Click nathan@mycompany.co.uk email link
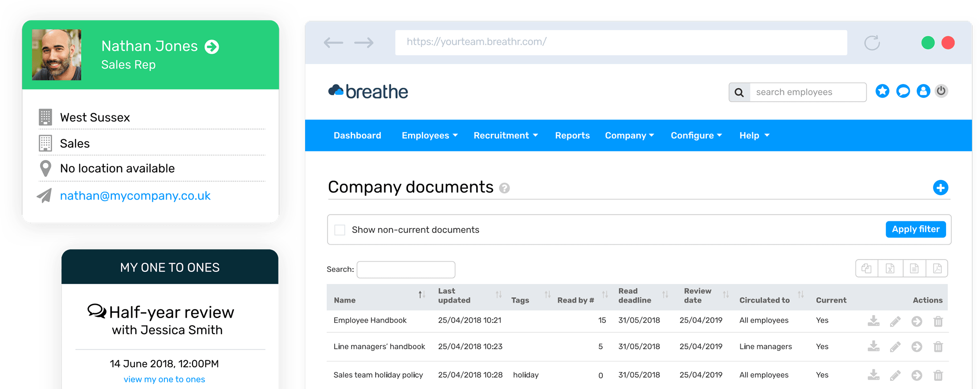 [x=135, y=196]
